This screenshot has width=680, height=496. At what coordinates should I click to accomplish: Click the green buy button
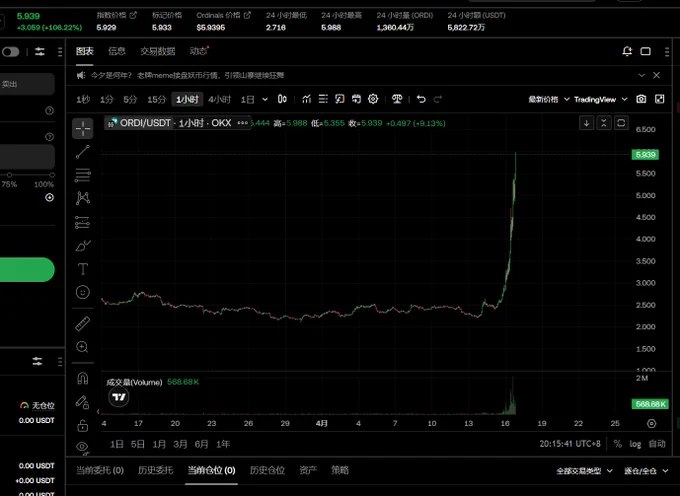click(27, 270)
